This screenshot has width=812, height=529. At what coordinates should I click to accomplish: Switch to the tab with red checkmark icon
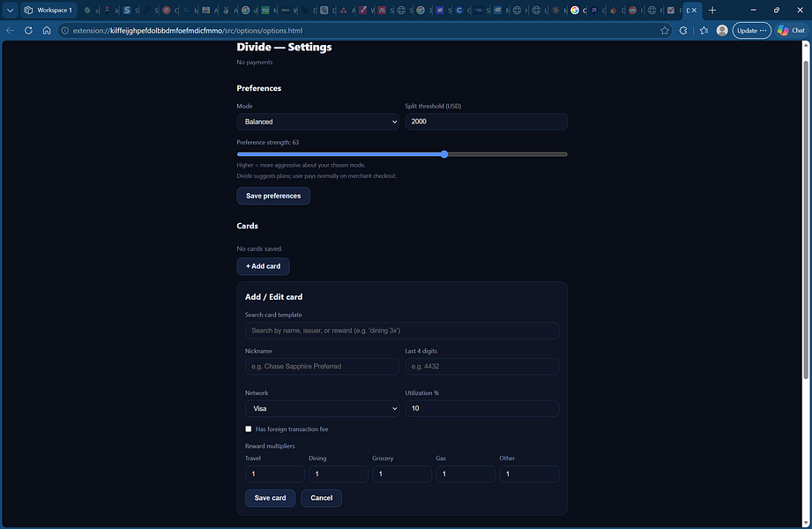coord(671,11)
